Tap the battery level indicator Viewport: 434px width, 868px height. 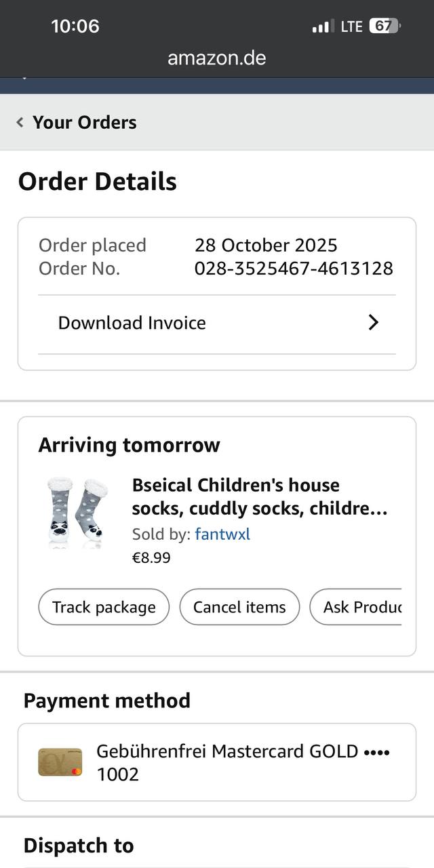pyautogui.click(x=384, y=26)
